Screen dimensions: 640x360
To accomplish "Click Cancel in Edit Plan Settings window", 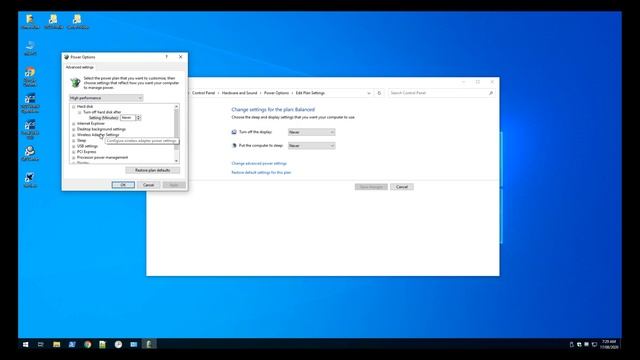I will click(402, 187).
